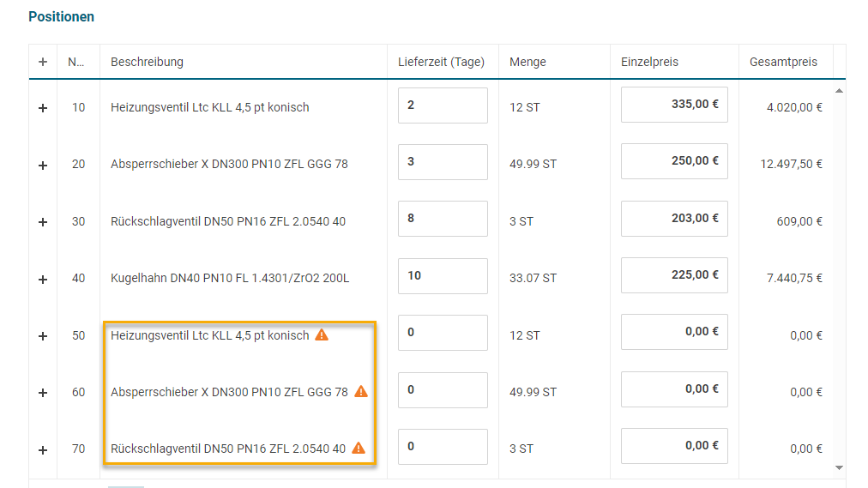Click Lieferzeit field of position 10

click(443, 105)
